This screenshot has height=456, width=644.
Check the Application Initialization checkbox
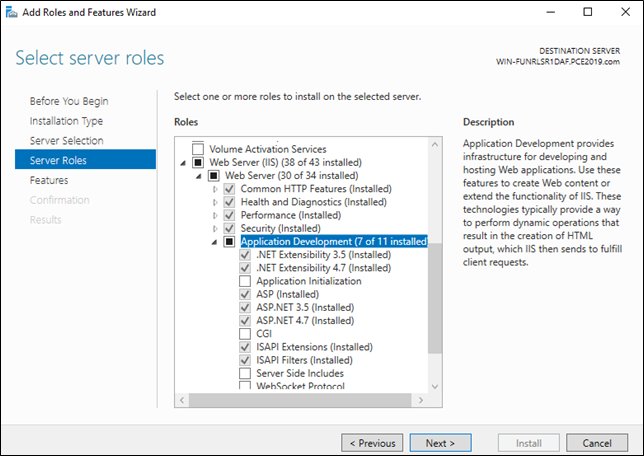246,281
